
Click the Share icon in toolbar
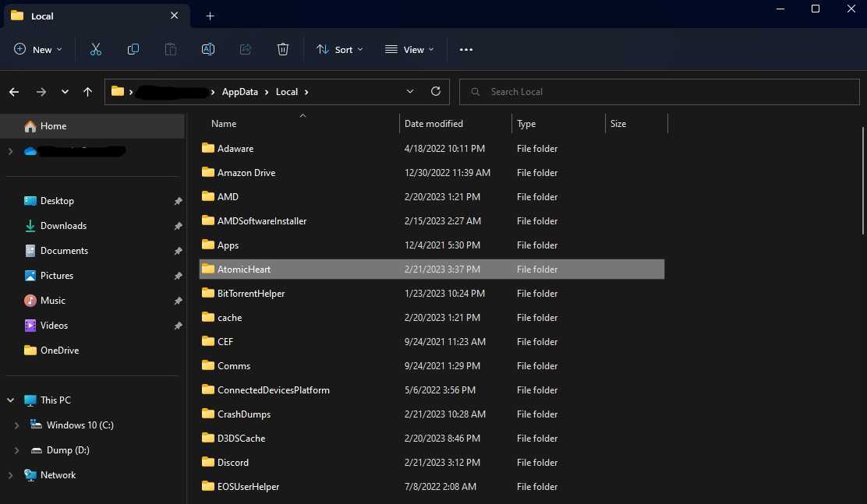pyautogui.click(x=246, y=49)
